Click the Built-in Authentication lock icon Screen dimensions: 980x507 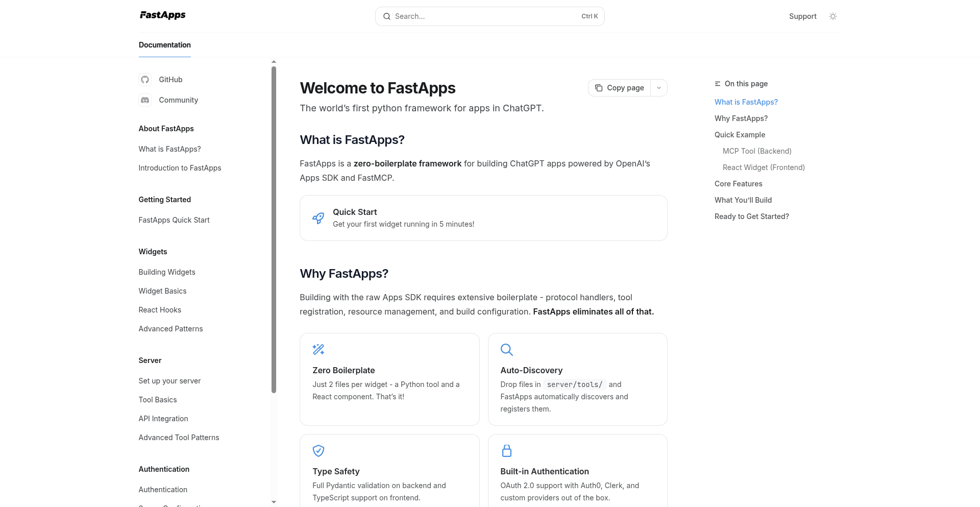click(x=506, y=450)
